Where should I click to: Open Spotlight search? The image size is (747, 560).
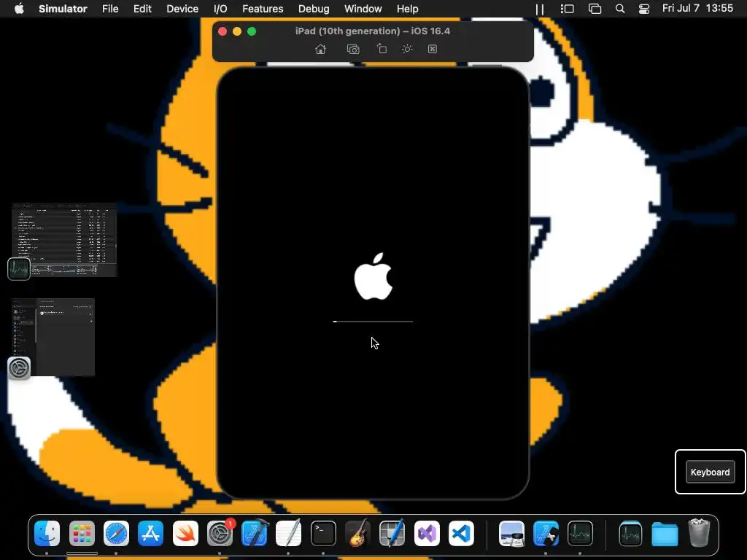point(620,9)
